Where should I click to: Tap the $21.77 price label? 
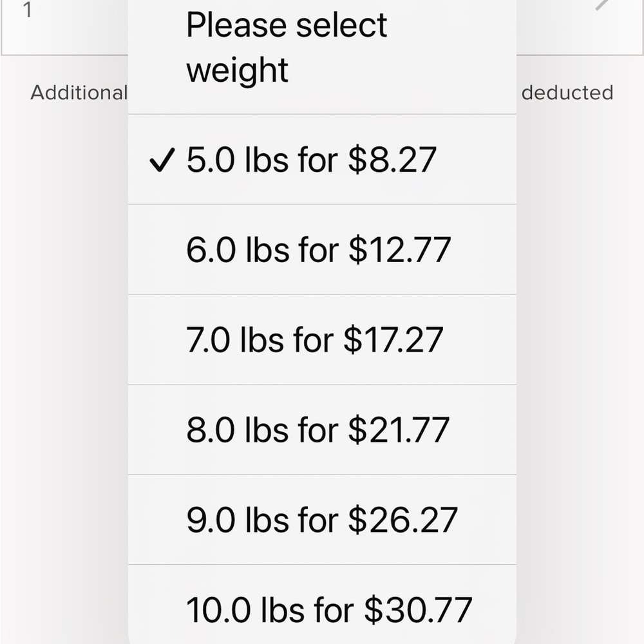[398, 430]
